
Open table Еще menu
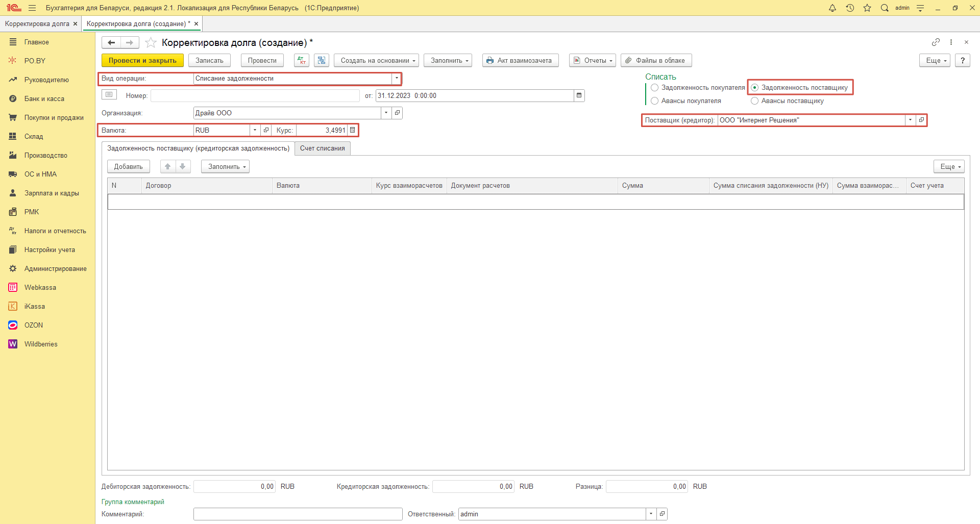point(949,166)
